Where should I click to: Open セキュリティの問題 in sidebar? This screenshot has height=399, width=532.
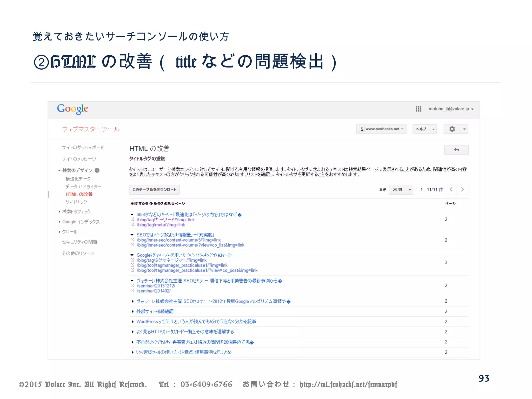[79, 242]
